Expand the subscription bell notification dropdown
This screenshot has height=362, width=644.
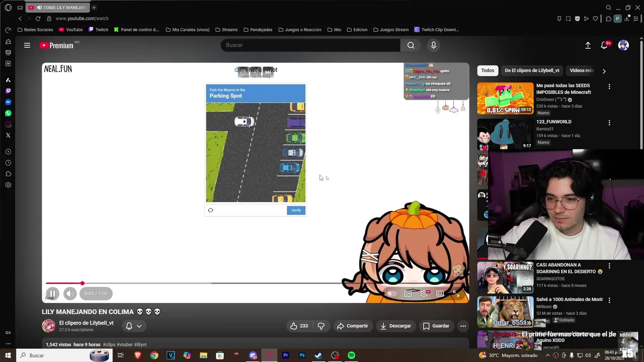coord(134,326)
